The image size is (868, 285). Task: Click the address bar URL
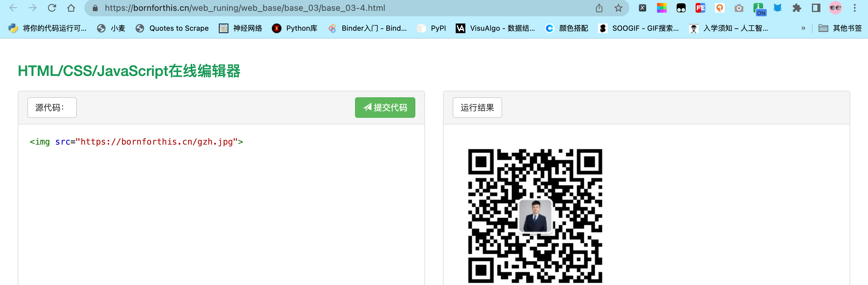[245, 8]
